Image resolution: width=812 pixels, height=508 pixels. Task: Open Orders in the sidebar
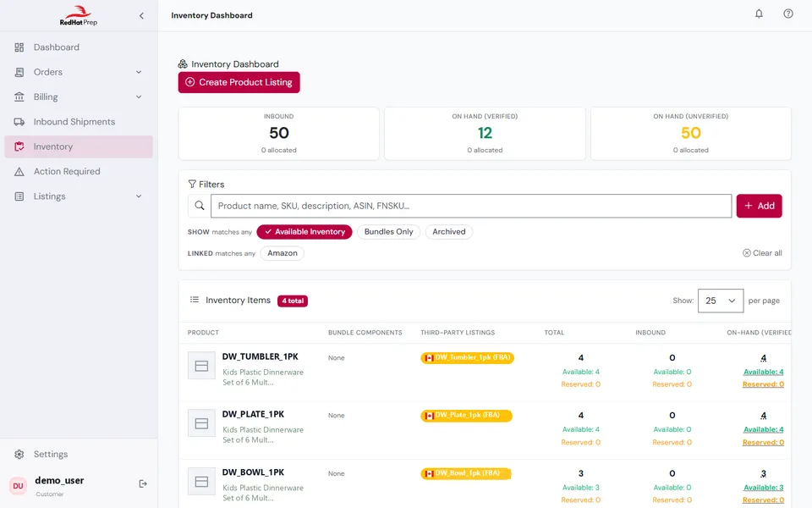[x=79, y=72]
